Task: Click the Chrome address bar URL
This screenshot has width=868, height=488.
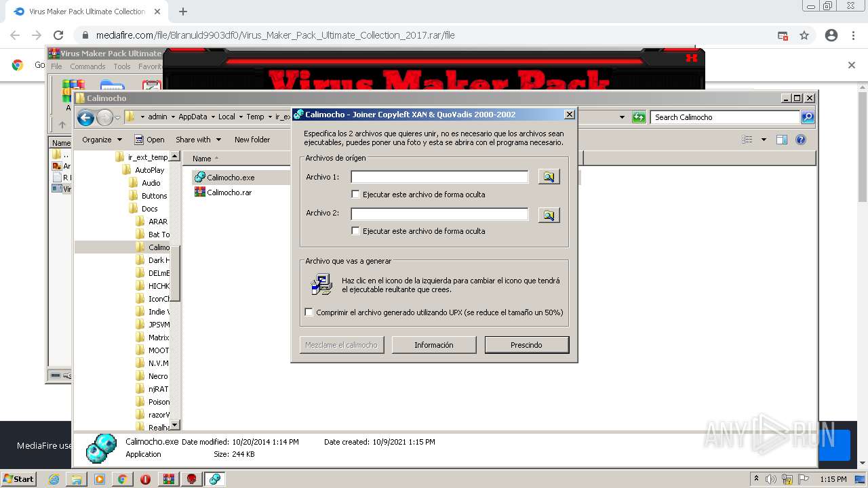Action: (275, 35)
